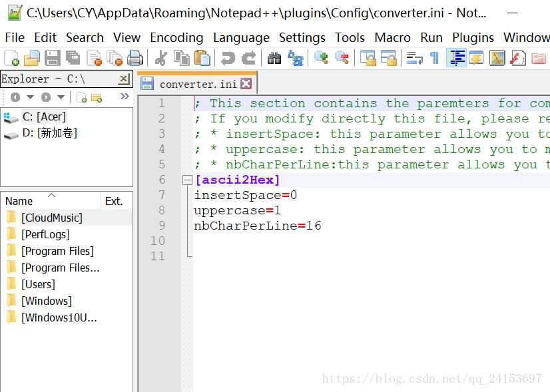Click the pink folder toolbar icon
This screenshot has width=550, height=392.
click(x=538, y=58)
